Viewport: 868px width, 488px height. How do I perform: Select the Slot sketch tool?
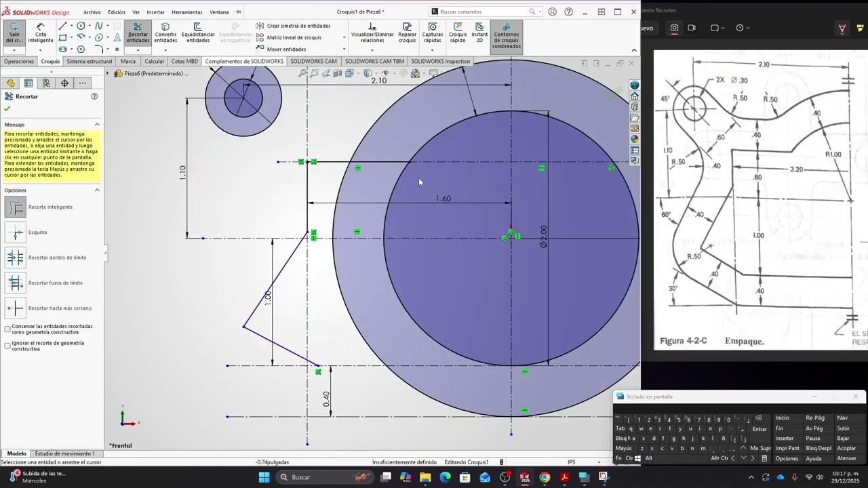[62, 49]
